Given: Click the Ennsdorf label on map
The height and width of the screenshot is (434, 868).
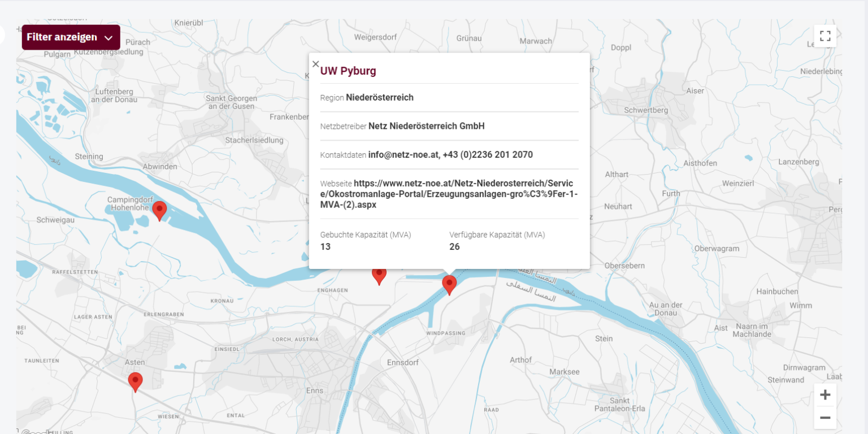Looking at the screenshot, I should pyautogui.click(x=403, y=362).
